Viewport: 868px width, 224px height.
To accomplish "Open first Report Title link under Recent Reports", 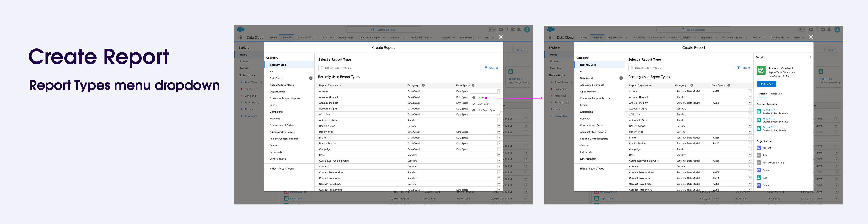I will tap(769, 110).
